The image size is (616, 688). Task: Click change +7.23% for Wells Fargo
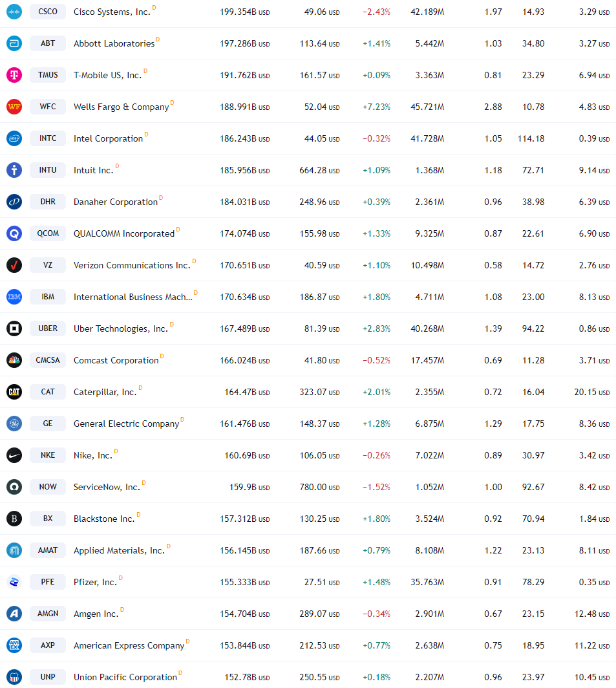pos(376,107)
